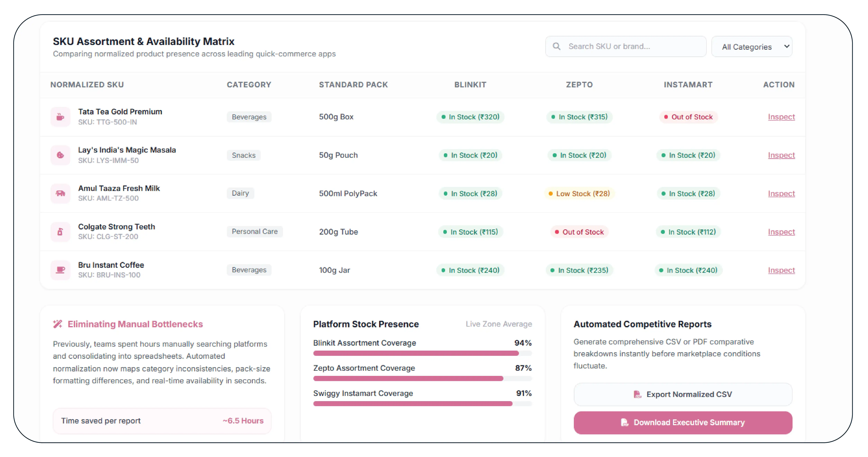Click Bru Coffee's Blinkit In Stock (₹240) badge

(470, 270)
